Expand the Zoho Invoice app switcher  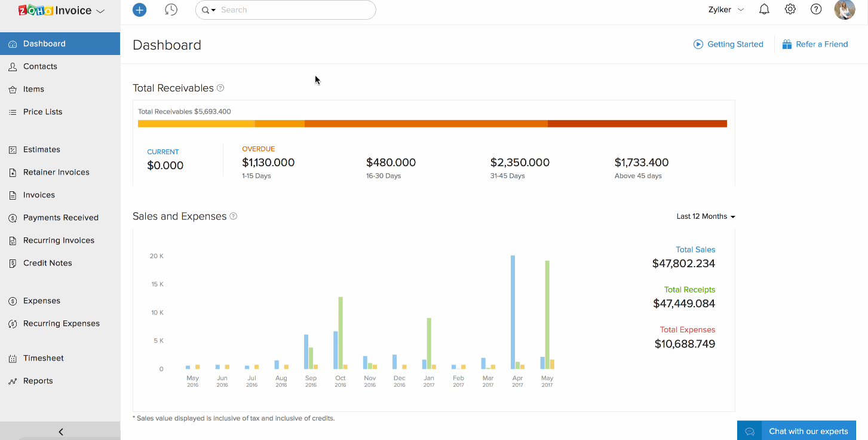point(100,11)
